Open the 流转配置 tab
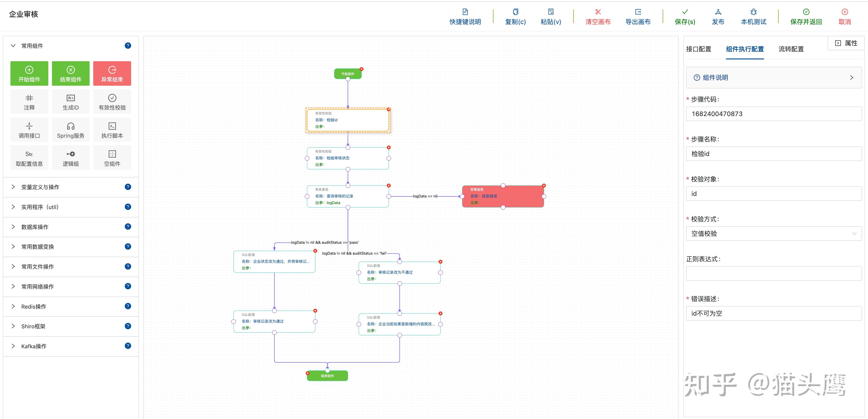Viewport: 868px width, 419px height. pos(791,49)
